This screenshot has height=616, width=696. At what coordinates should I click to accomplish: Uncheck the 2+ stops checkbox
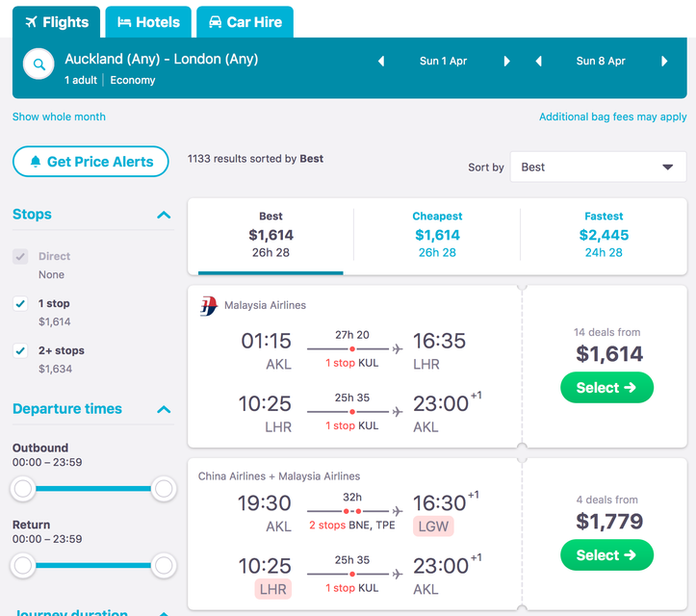click(x=20, y=350)
